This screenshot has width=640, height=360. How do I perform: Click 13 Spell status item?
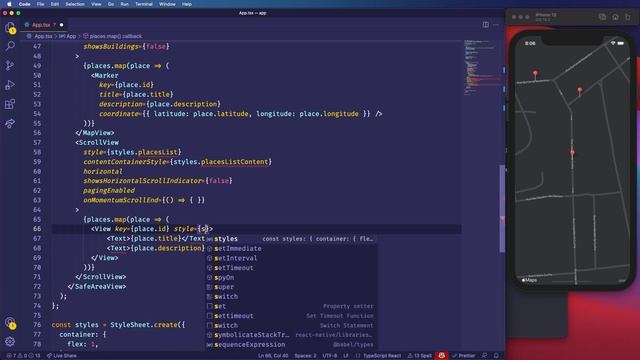[x=420, y=356]
